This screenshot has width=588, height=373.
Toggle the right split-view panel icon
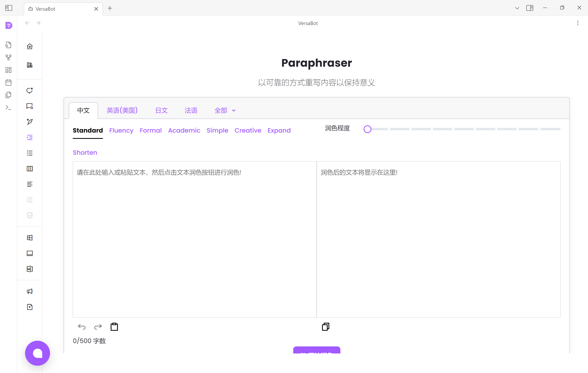click(x=530, y=8)
